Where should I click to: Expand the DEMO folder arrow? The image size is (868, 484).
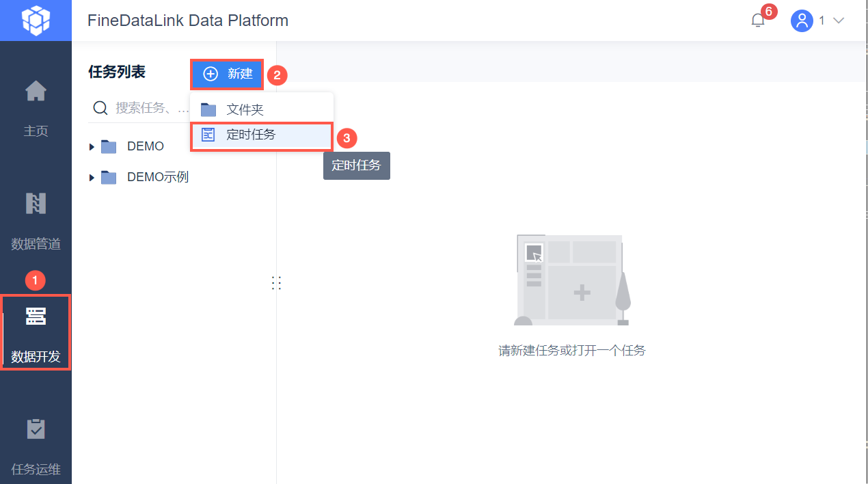pos(92,147)
